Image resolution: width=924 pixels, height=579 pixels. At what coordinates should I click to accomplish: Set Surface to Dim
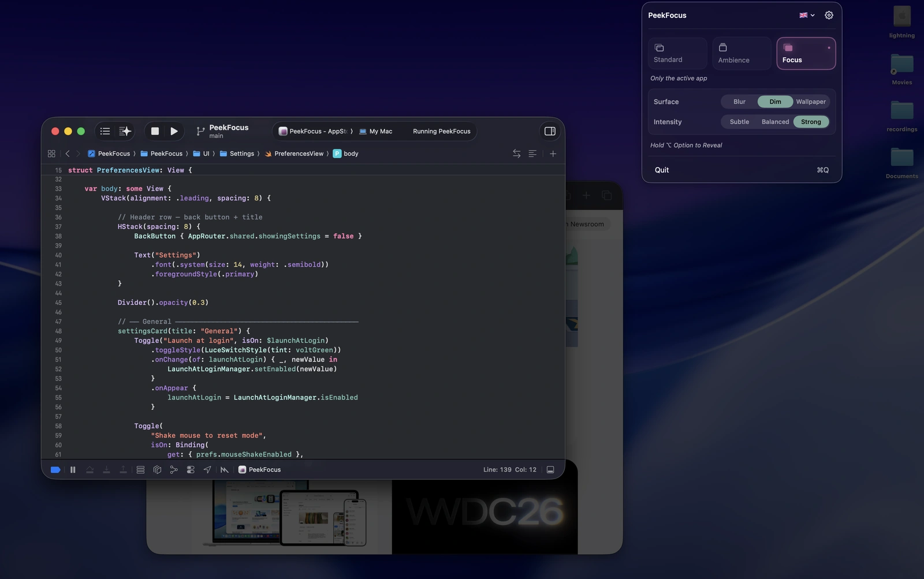pos(775,102)
